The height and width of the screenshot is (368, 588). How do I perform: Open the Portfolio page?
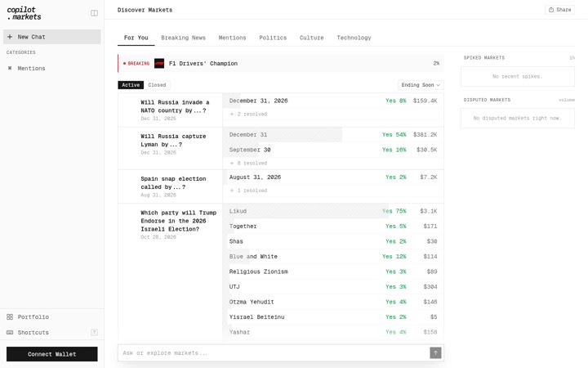click(x=52, y=317)
